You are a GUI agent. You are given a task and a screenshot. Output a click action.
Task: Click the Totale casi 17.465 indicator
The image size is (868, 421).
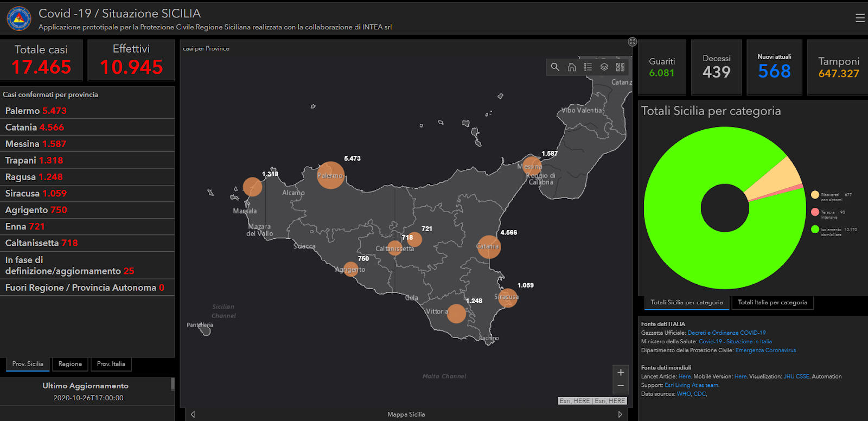[x=41, y=60]
